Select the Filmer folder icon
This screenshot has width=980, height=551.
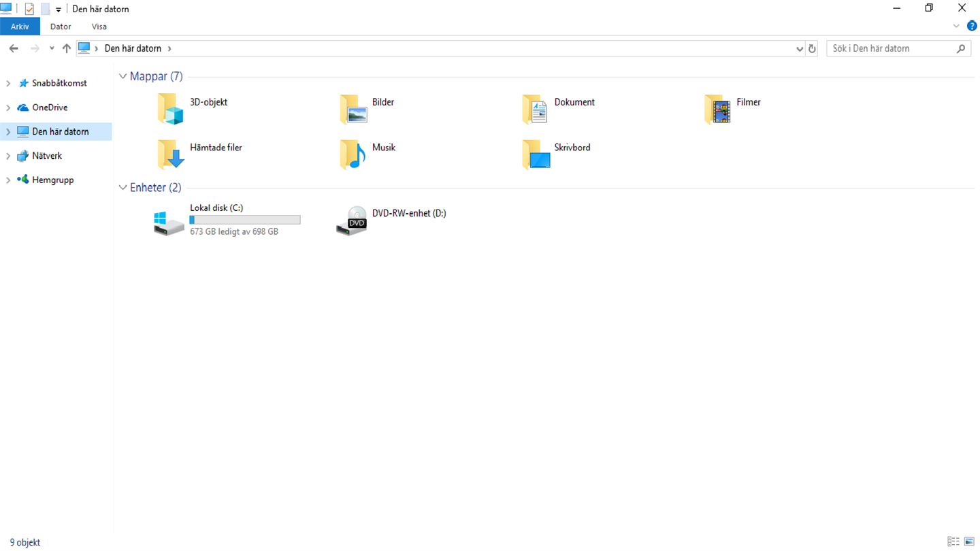point(717,109)
